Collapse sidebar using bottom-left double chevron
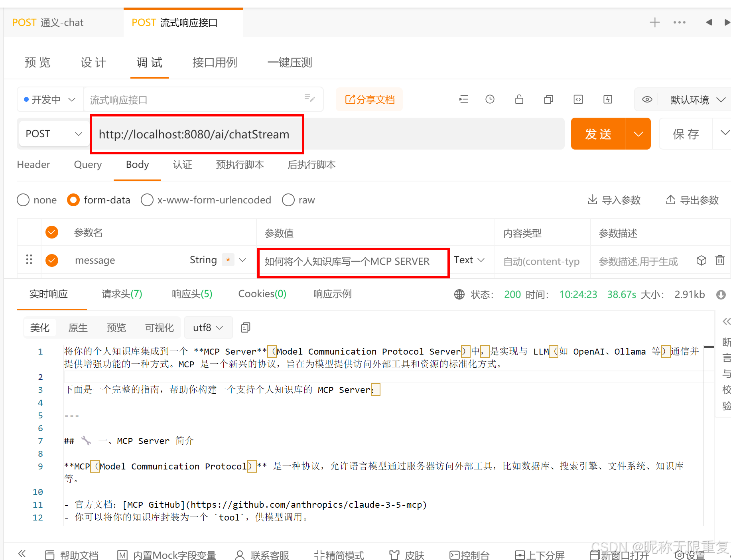 pos(22,554)
